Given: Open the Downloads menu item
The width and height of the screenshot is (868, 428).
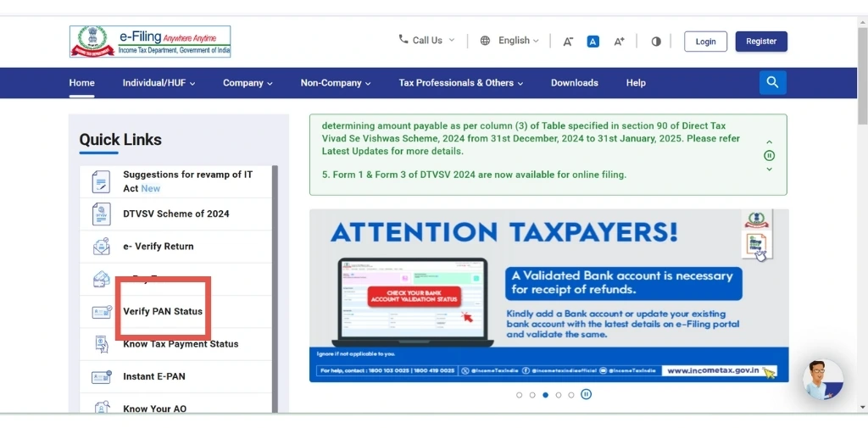Looking at the screenshot, I should tap(575, 83).
